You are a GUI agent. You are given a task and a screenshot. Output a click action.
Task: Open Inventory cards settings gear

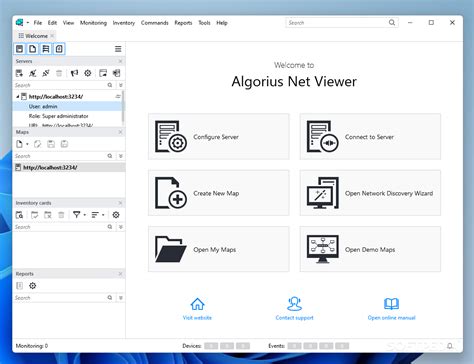[116, 215]
